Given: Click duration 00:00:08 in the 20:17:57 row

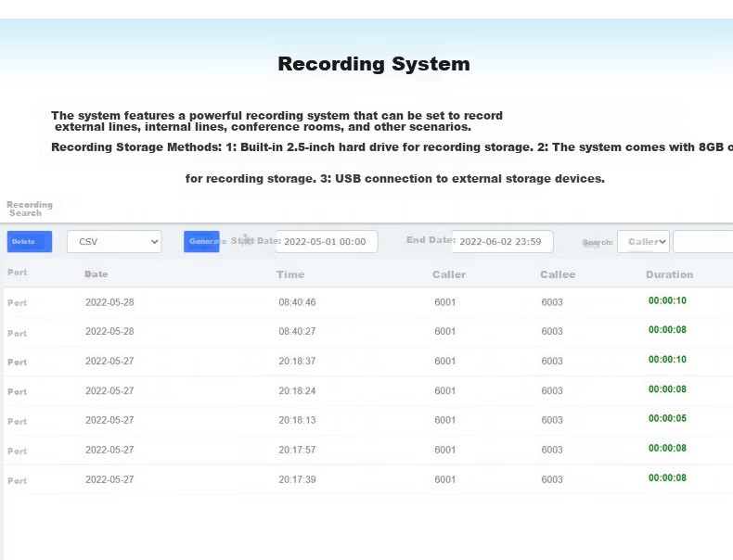Looking at the screenshot, I should point(667,448).
